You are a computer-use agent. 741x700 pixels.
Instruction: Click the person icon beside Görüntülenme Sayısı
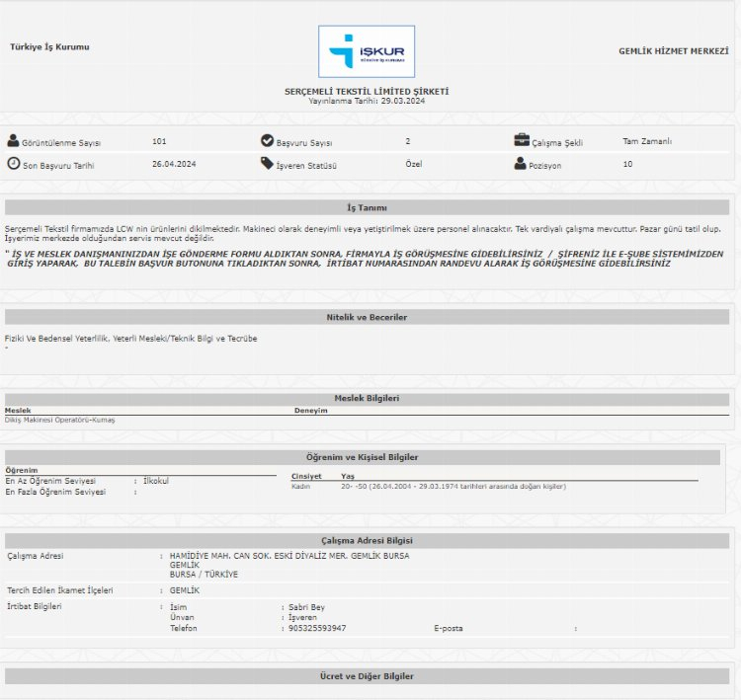click(13, 141)
